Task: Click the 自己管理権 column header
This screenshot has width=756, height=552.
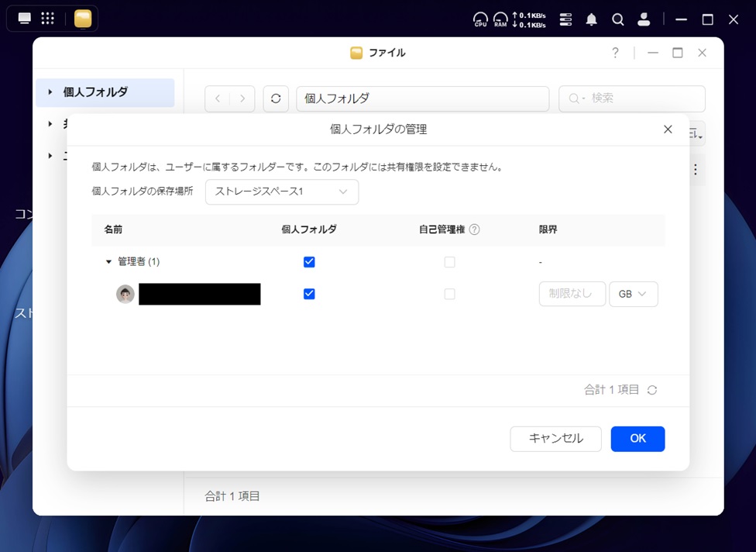Action: pos(442,229)
